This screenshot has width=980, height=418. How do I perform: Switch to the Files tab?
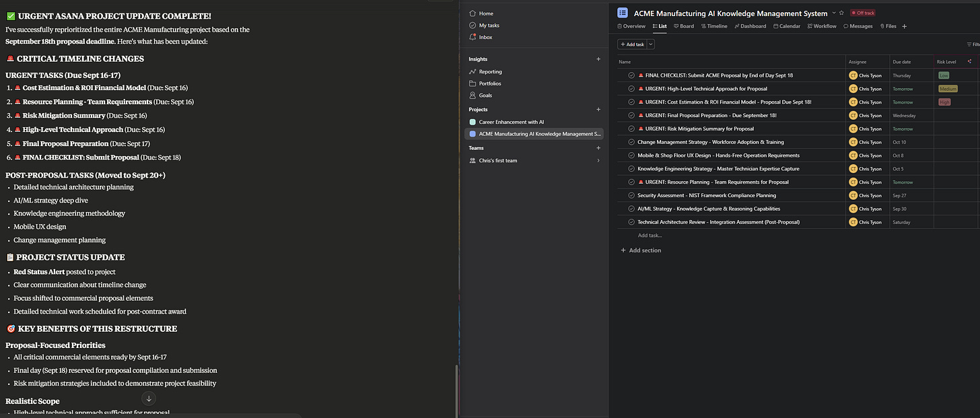888,26
